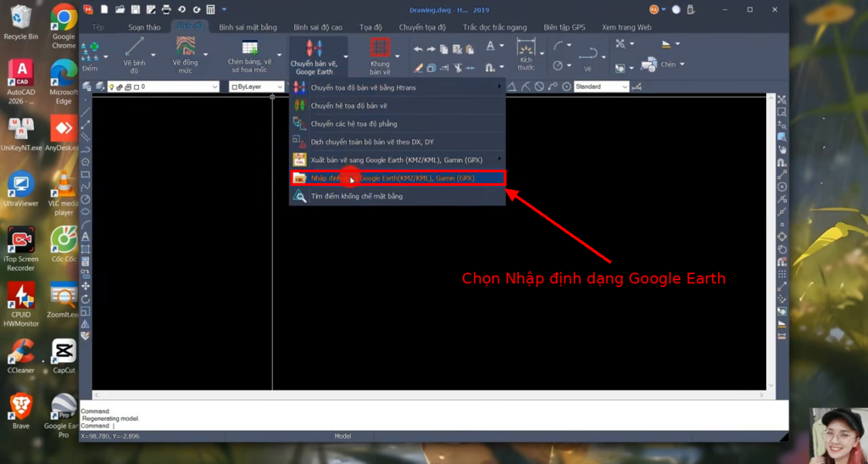Select the rotate tool in left toolbar
The width and height of the screenshot is (868, 464).
click(x=86, y=299)
